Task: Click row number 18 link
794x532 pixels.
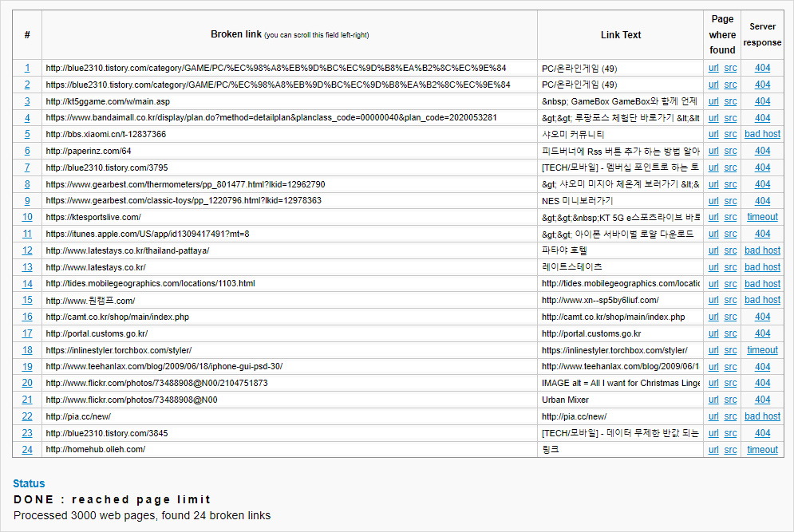Action: (x=27, y=350)
